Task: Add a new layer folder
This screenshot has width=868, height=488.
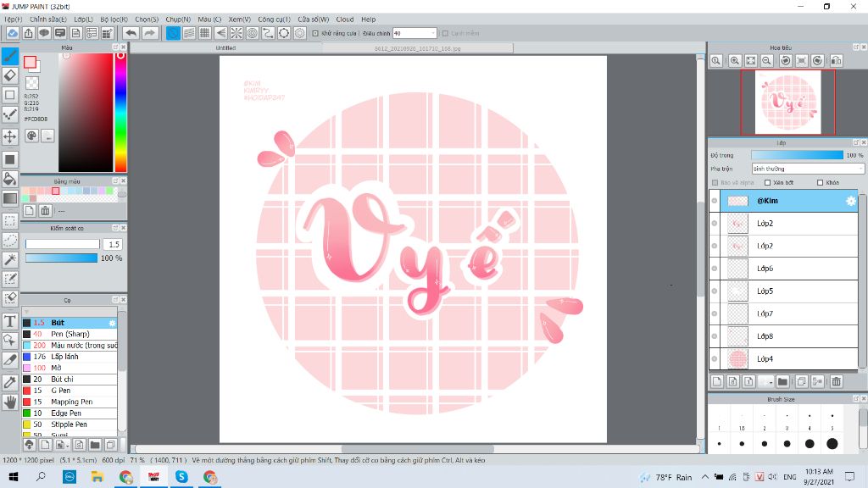Action: 782,381
